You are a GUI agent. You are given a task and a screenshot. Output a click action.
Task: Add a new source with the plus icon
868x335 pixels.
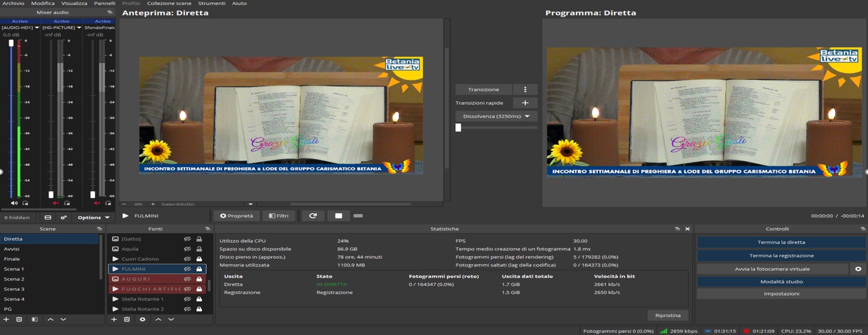click(x=114, y=319)
